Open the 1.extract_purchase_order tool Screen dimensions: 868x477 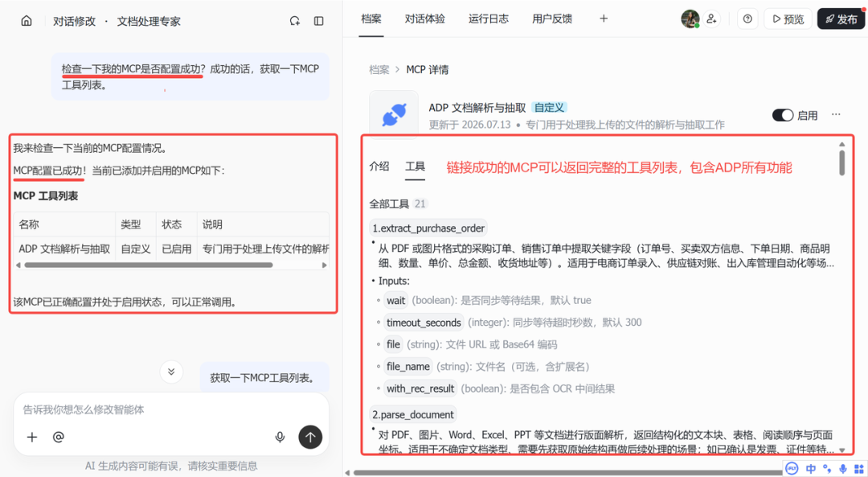tap(428, 228)
